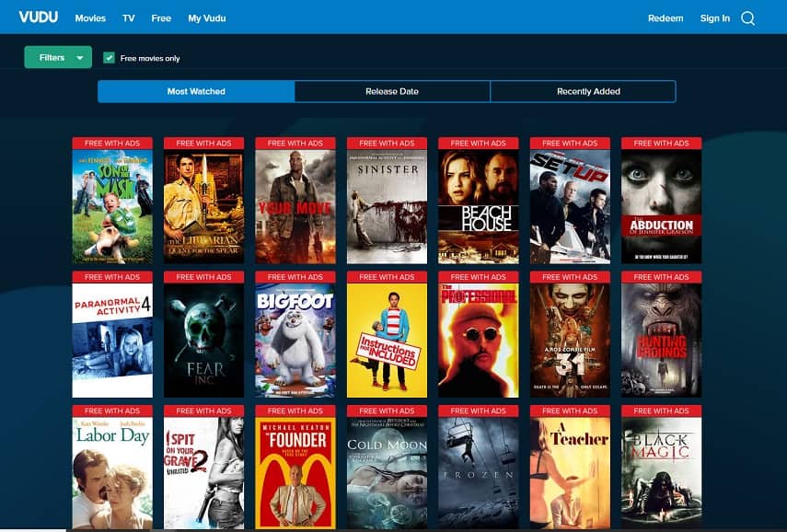Open the Cold Moon movie poster

(387, 473)
